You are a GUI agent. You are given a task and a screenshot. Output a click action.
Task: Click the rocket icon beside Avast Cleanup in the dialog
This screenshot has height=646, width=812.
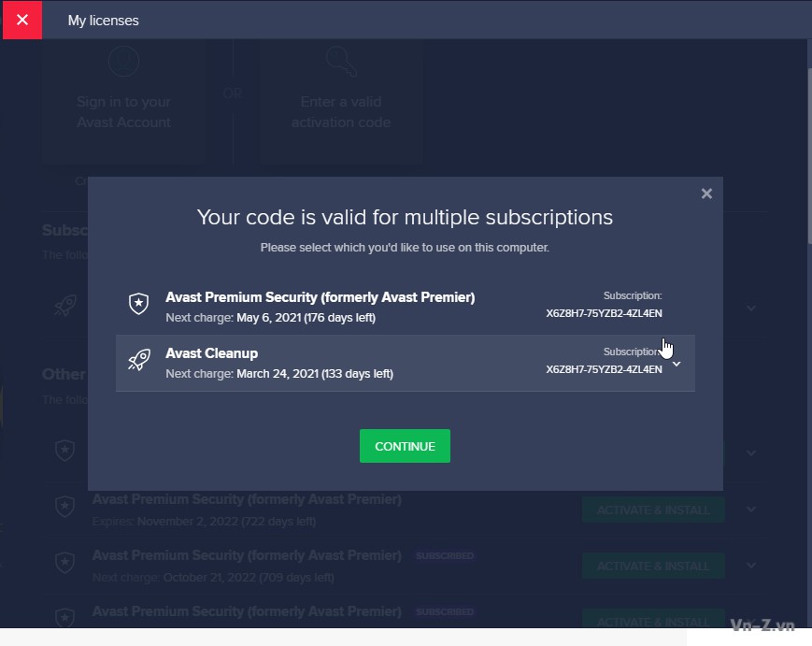tap(138, 361)
